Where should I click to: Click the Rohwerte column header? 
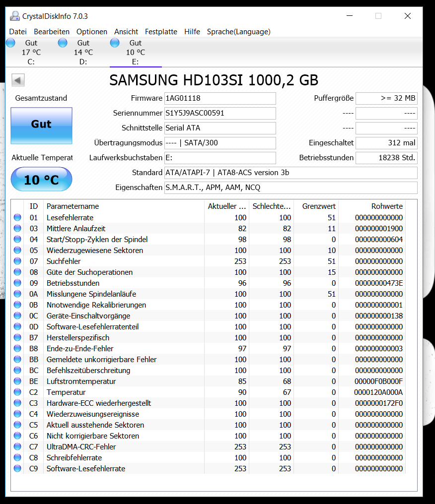click(372, 206)
